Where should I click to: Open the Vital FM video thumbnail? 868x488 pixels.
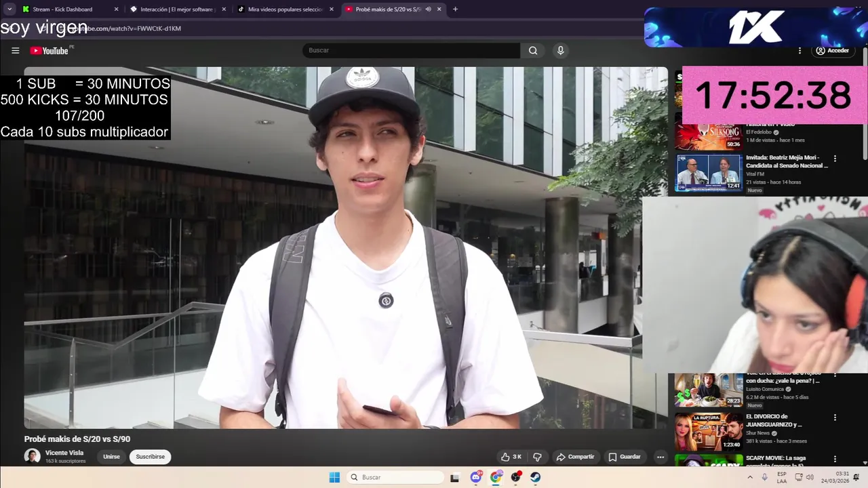point(708,174)
